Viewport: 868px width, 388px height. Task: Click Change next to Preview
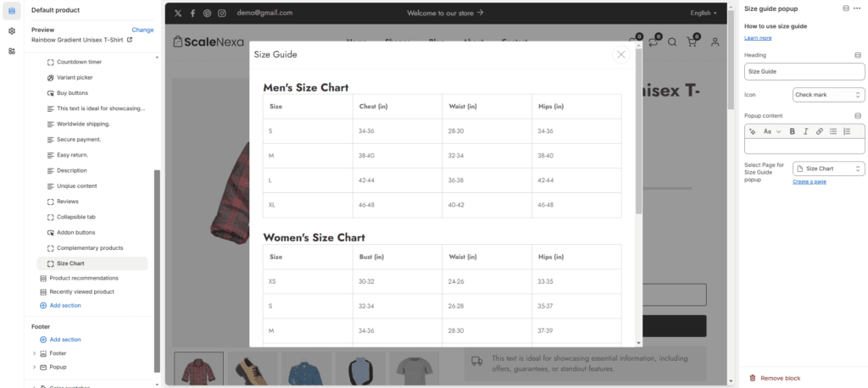142,30
